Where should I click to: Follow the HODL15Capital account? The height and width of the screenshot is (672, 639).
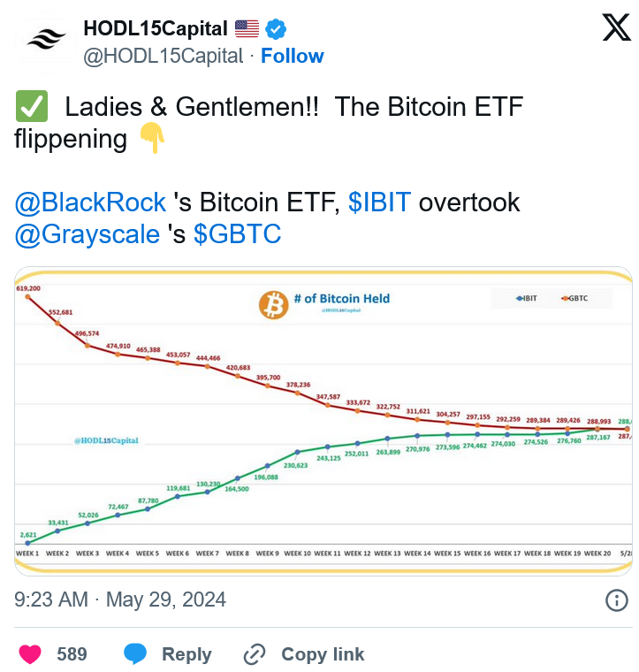tap(292, 56)
